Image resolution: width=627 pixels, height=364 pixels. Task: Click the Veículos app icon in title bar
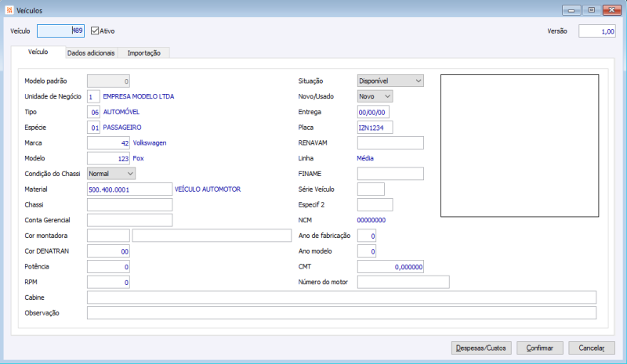point(9,10)
